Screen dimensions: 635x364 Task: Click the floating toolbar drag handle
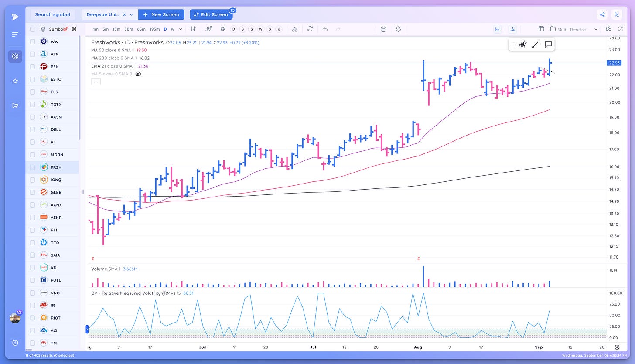(x=513, y=44)
